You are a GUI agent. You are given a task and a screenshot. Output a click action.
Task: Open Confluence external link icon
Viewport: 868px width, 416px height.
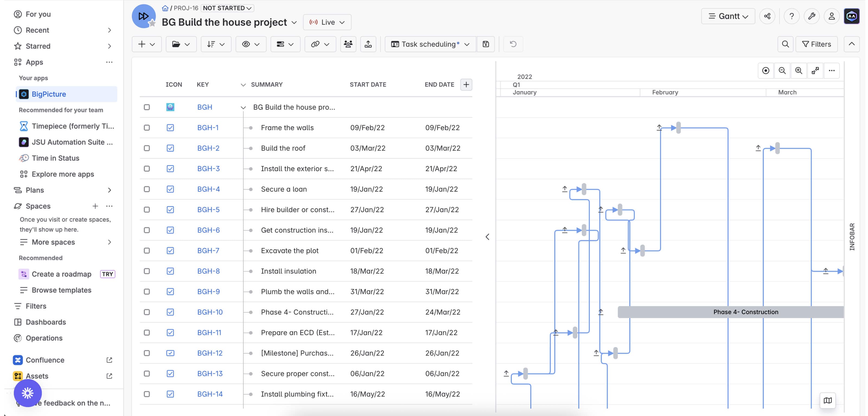(109, 360)
